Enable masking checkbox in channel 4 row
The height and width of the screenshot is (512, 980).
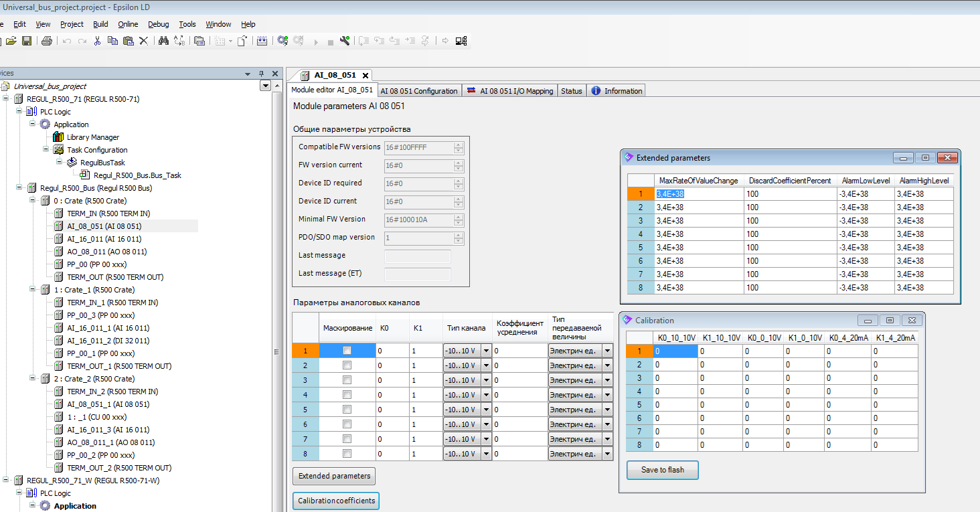[x=347, y=395]
